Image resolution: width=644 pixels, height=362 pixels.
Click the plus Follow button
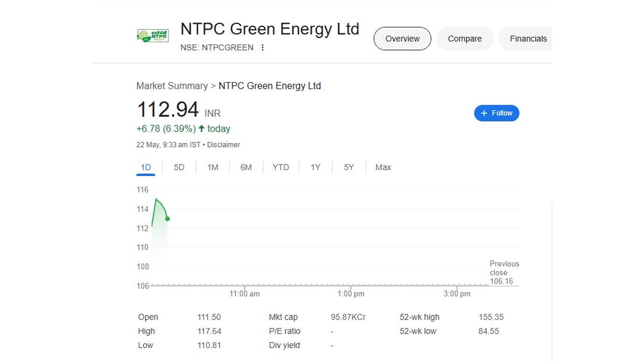[496, 113]
